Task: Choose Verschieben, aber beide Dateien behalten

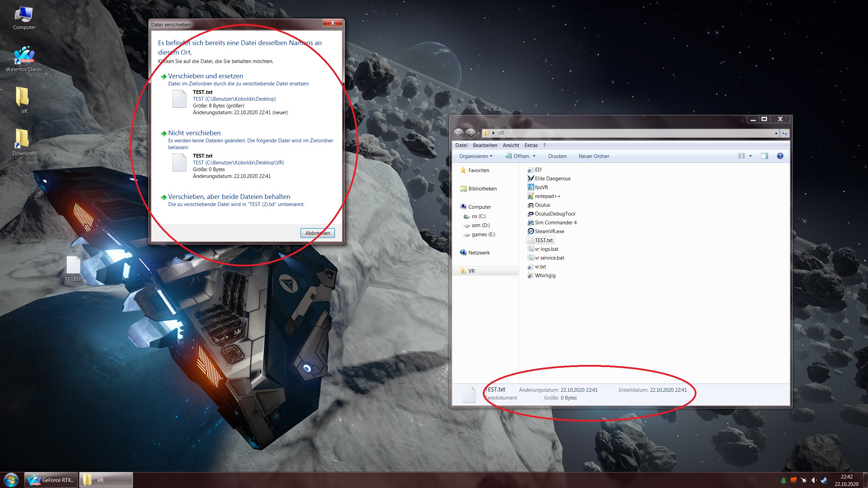Action: [x=229, y=197]
